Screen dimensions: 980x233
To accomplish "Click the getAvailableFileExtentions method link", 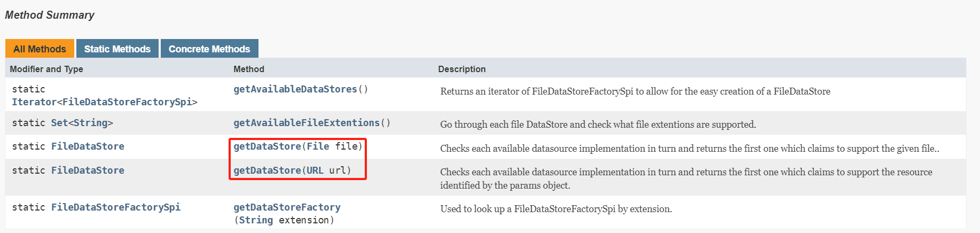I will click(307, 123).
